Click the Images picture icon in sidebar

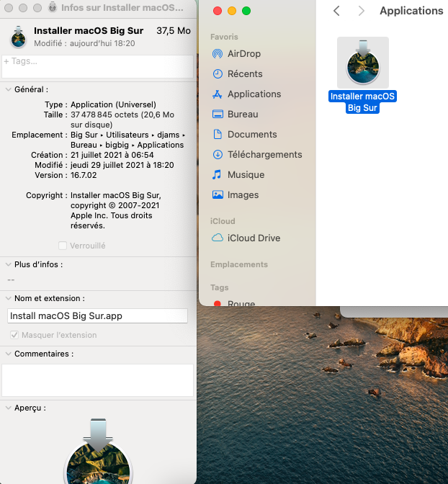pos(218,194)
